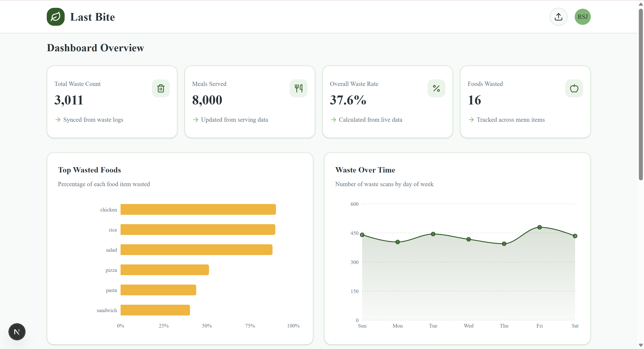Click the Last Bite title text
The width and height of the screenshot is (644, 349).
coord(93,17)
